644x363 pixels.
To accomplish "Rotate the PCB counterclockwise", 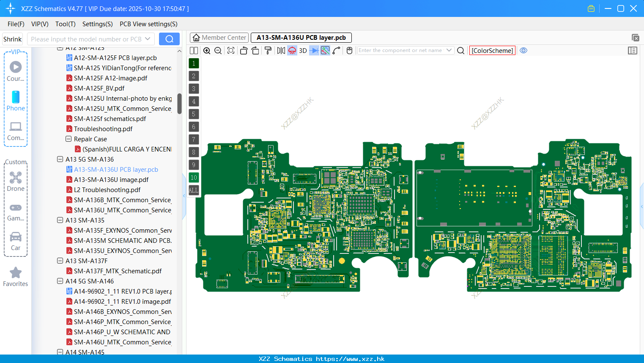I will [244, 50].
